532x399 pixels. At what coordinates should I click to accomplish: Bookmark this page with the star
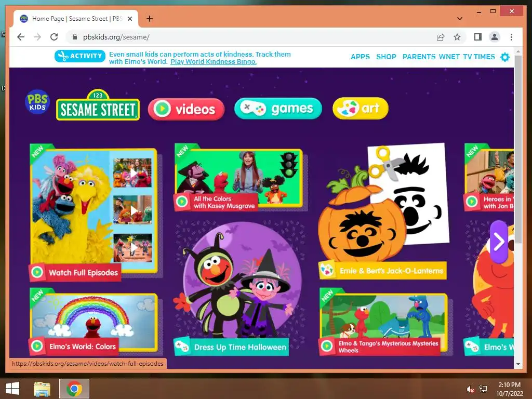coord(457,37)
